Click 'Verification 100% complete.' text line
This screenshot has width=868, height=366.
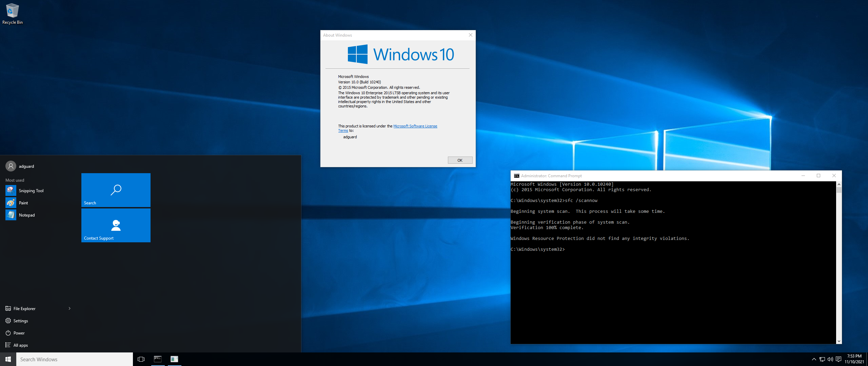(547, 228)
